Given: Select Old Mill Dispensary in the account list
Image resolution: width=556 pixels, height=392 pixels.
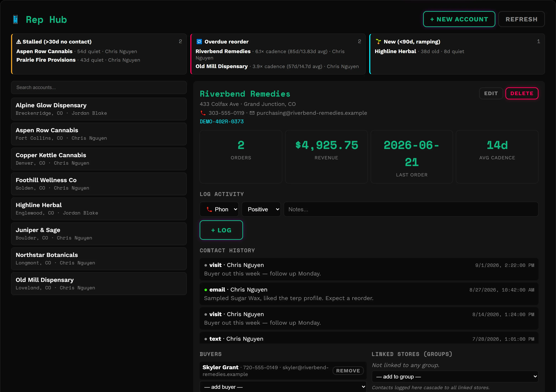Looking at the screenshot, I should (x=99, y=283).
